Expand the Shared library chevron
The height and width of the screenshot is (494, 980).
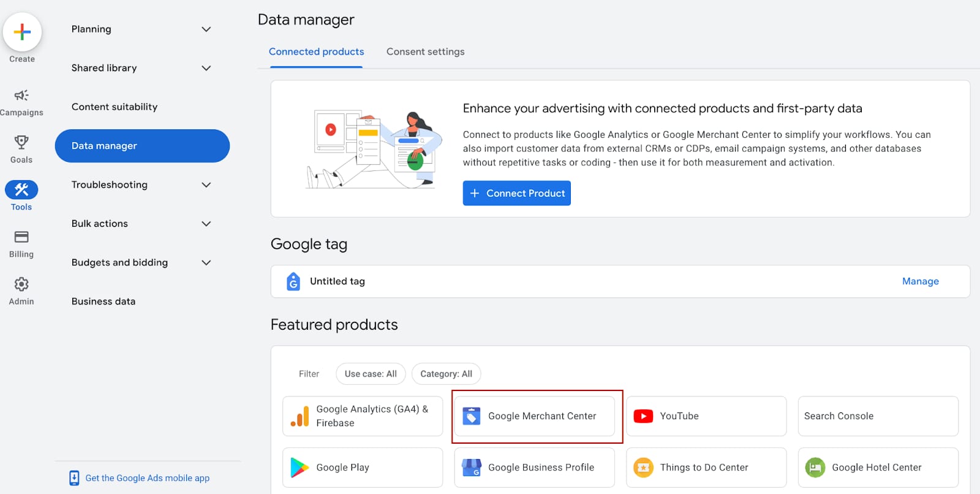pyautogui.click(x=206, y=68)
